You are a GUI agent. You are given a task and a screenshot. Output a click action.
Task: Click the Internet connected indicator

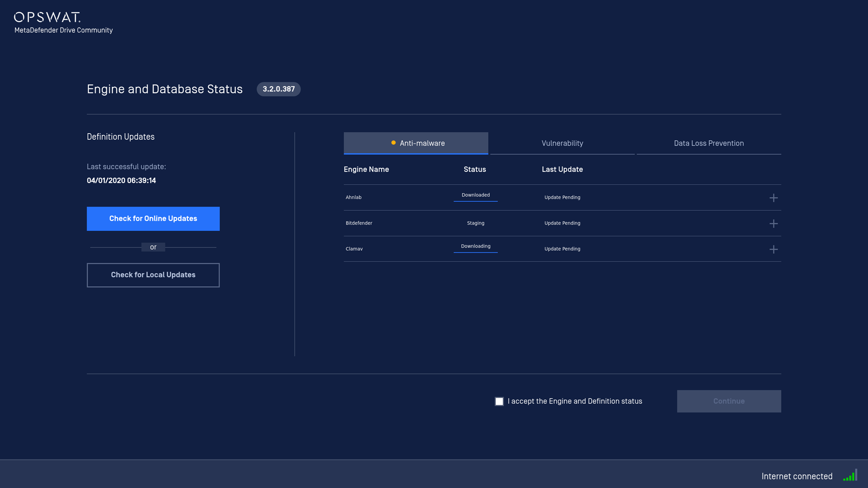pyautogui.click(x=797, y=476)
